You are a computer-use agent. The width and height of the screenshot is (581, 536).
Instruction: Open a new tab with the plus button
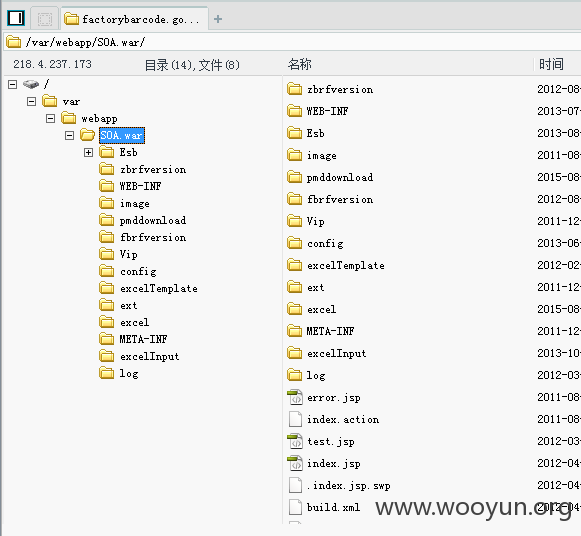(218, 19)
